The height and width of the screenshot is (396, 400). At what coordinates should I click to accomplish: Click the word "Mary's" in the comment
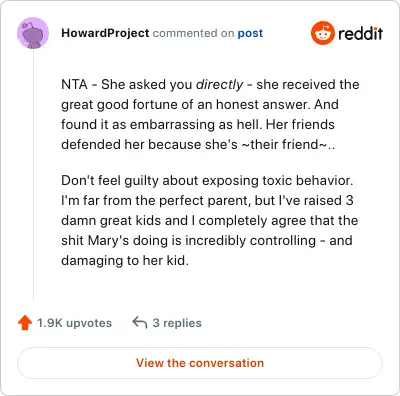[108, 240]
